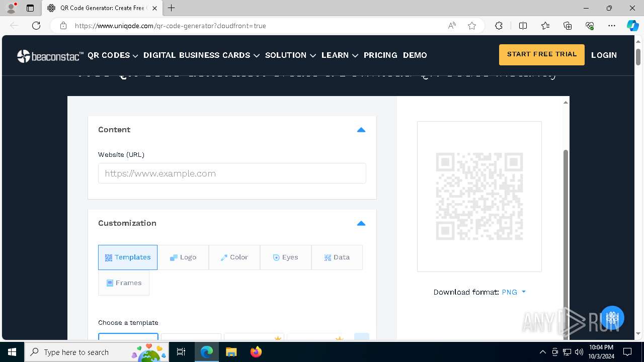
Task: Add page to favorites star
Action: pyautogui.click(x=472, y=26)
